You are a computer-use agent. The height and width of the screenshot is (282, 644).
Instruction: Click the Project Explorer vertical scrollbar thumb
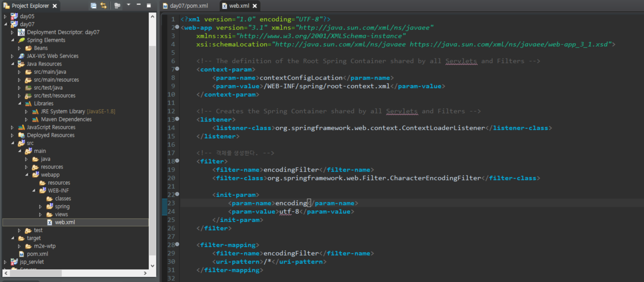point(152,150)
